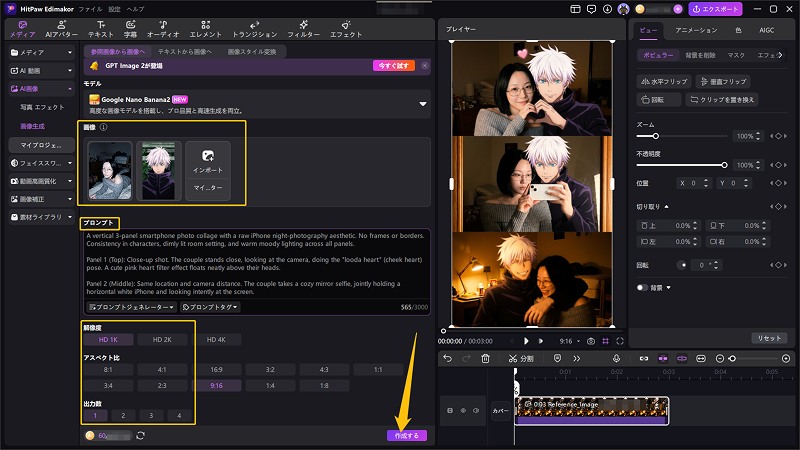Click the info icon next to 画像 label
The image size is (800, 450).
tap(104, 127)
